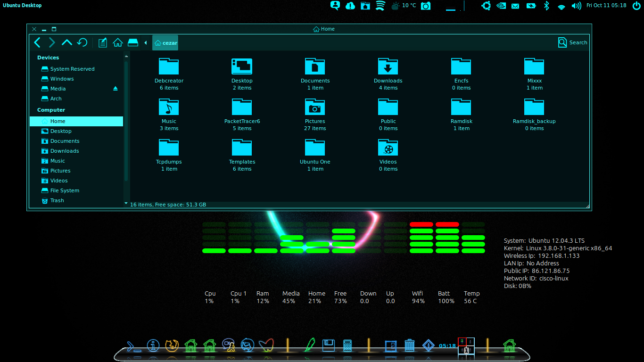Open the battery indicator menu
Viewport: 644px width, 362px height.
[x=531, y=6]
